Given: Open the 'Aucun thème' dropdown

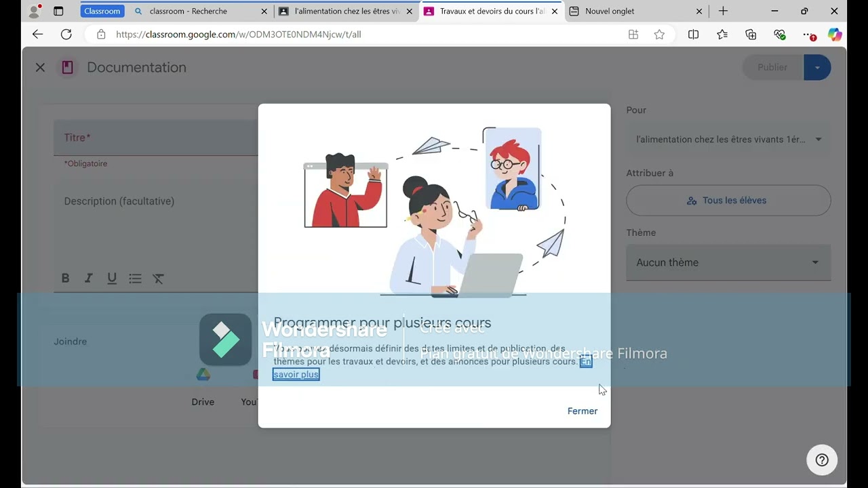Looking at the screenshot, I should tap(728, 262).
